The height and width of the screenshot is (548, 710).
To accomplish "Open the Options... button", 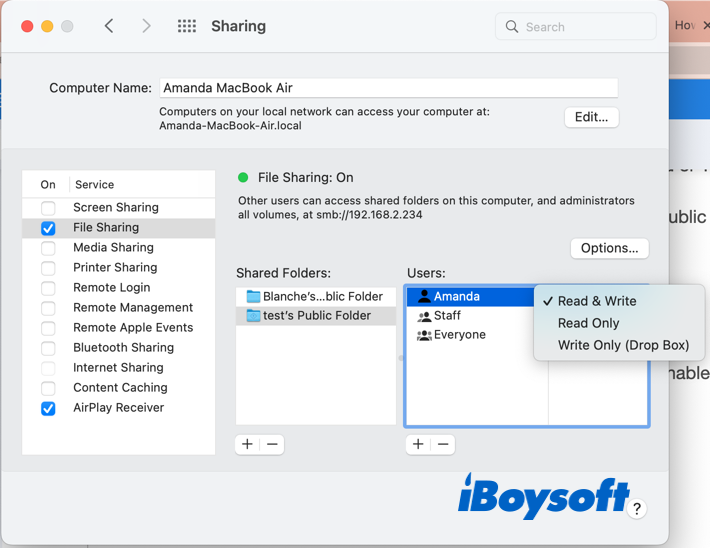I will click(x=609, y=248).
